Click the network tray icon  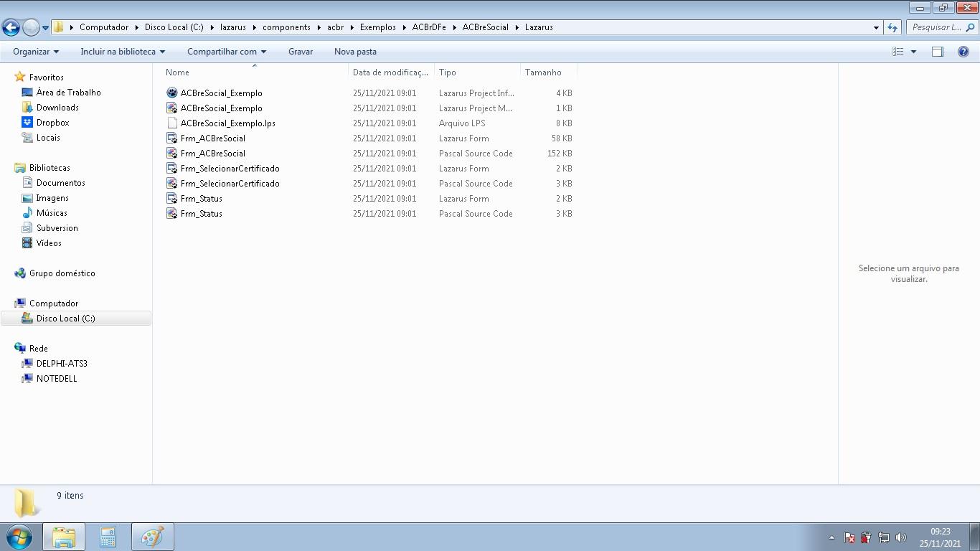tap(884, 537)
